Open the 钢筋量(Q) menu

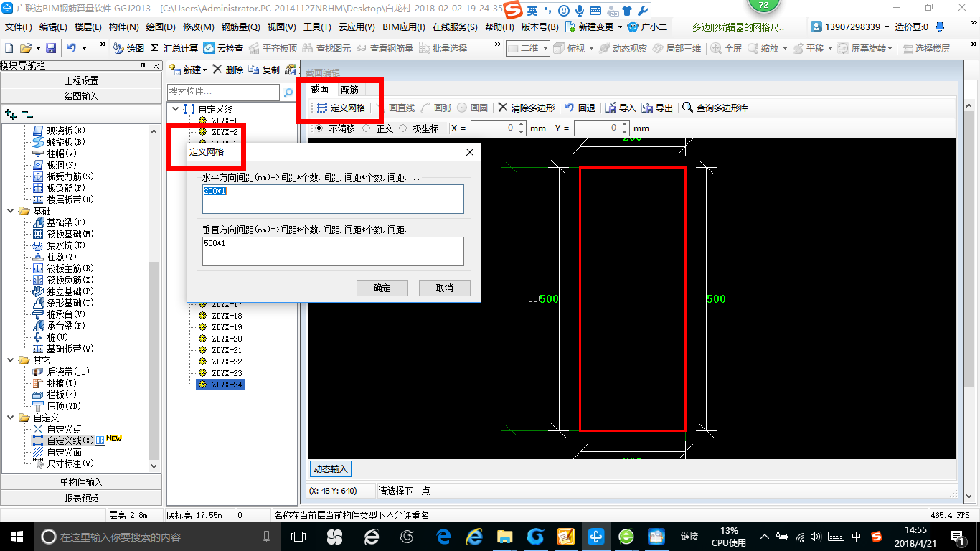click(240, 27)
